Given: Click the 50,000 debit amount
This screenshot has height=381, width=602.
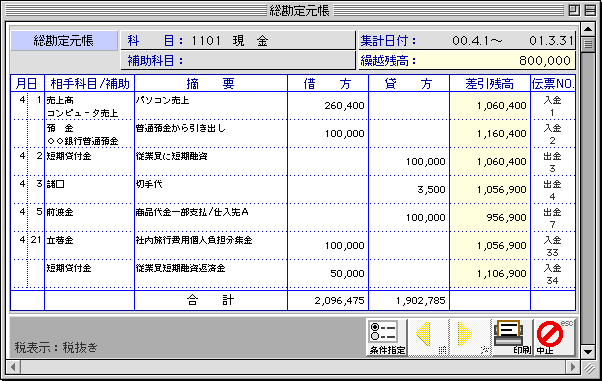Looking at the screenshot, I should tap(347, 274).
